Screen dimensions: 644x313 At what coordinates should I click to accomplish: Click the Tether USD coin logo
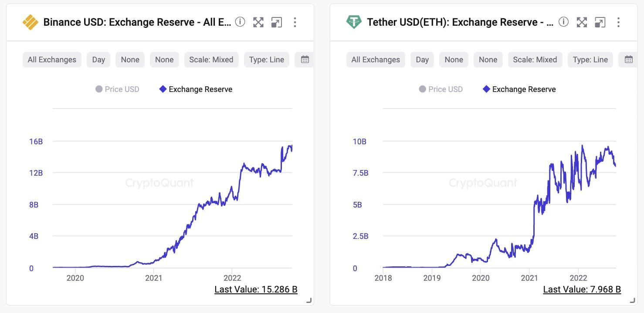click(353, 22)
